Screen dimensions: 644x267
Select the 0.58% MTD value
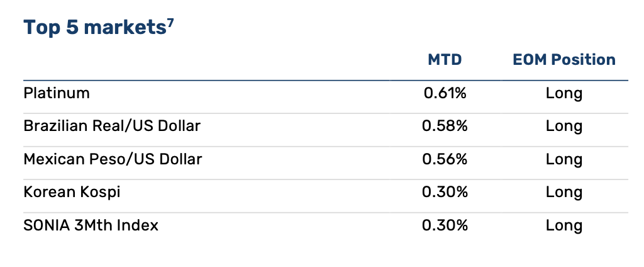445,126
